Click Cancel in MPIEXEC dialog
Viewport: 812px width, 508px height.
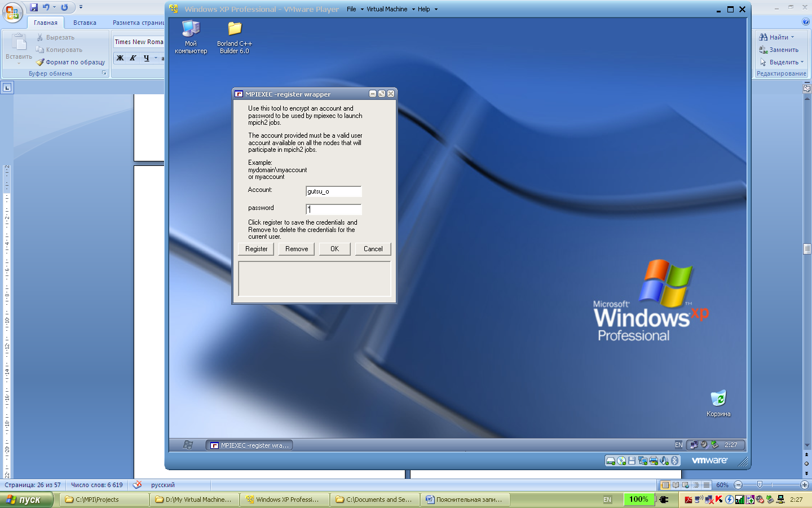point(373,249)
